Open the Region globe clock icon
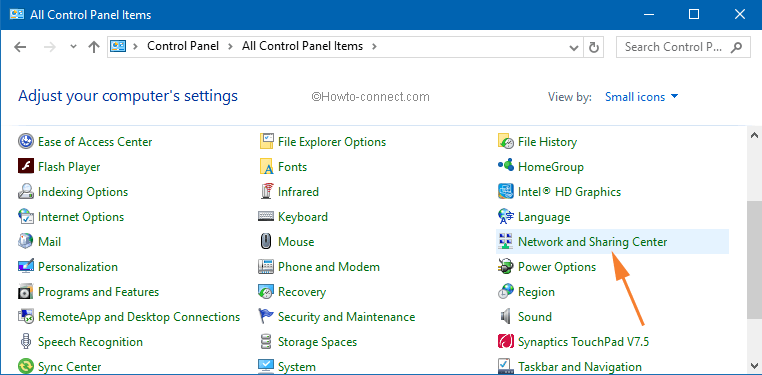 point(506,292)
